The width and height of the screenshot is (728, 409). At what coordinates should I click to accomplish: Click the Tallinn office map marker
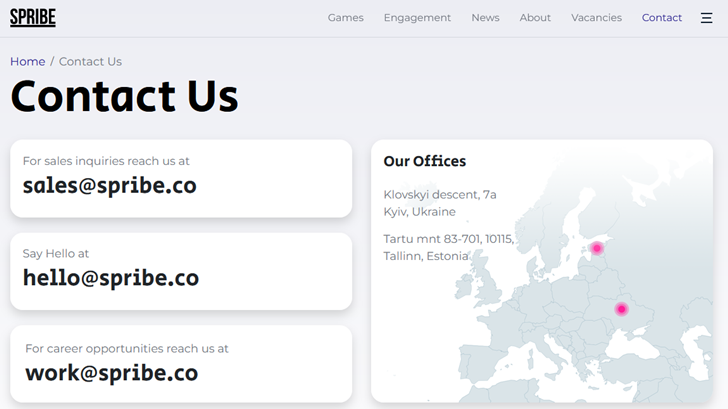click(597, 248)
